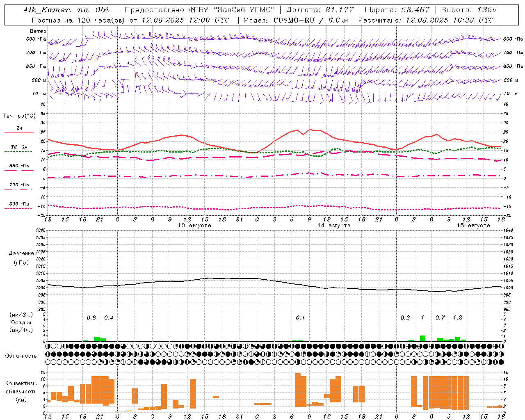
Task: Click the Осадки panel label
Action: pos(21,322)
